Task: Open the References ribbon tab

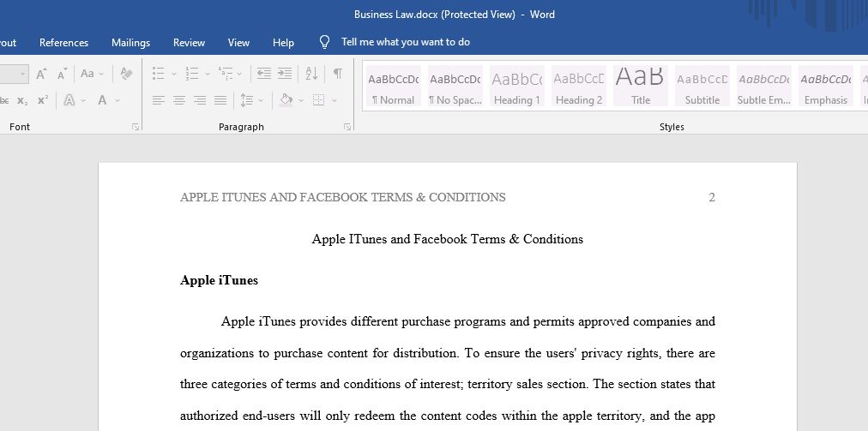Action: click(63, 43)
